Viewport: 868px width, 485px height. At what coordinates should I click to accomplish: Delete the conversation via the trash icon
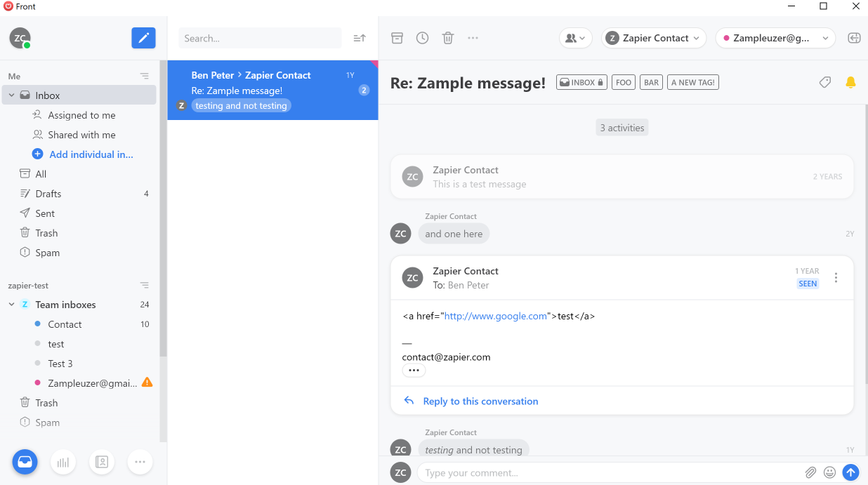coord(447,38)
